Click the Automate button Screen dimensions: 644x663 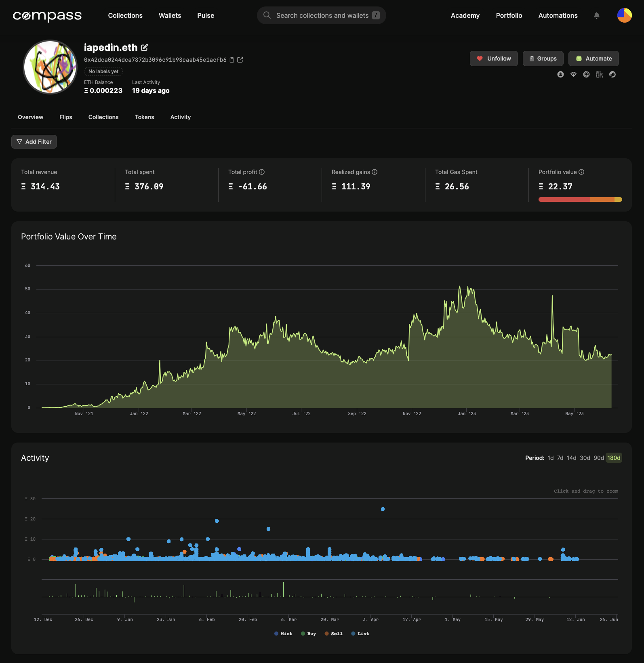pos(593,59)
